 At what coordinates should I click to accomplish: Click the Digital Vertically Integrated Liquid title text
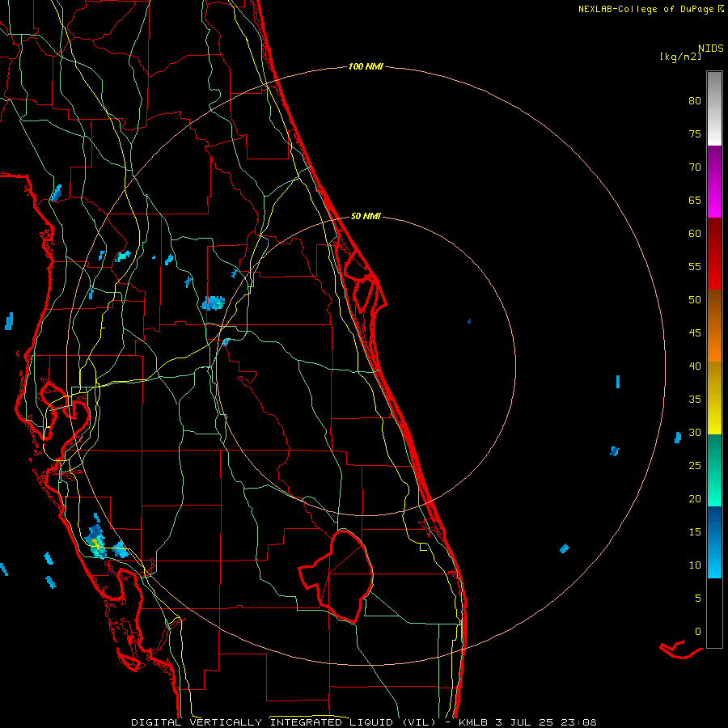coord(283,722)
